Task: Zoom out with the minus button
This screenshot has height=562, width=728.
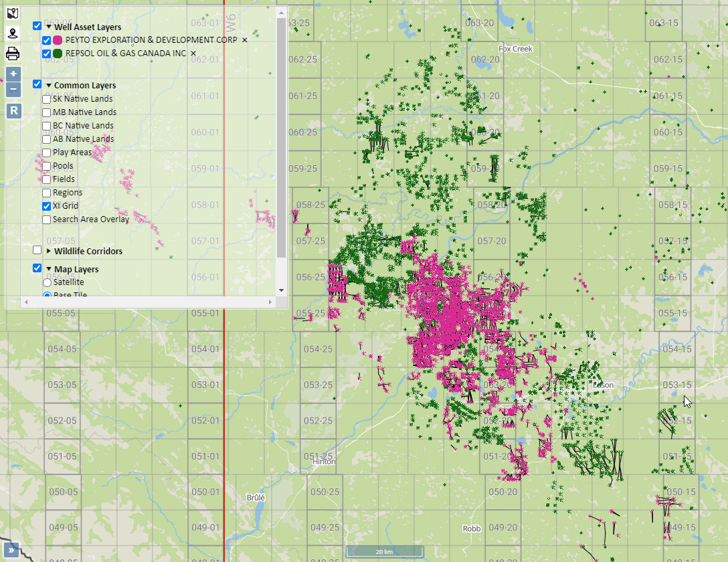Action: 13,90
